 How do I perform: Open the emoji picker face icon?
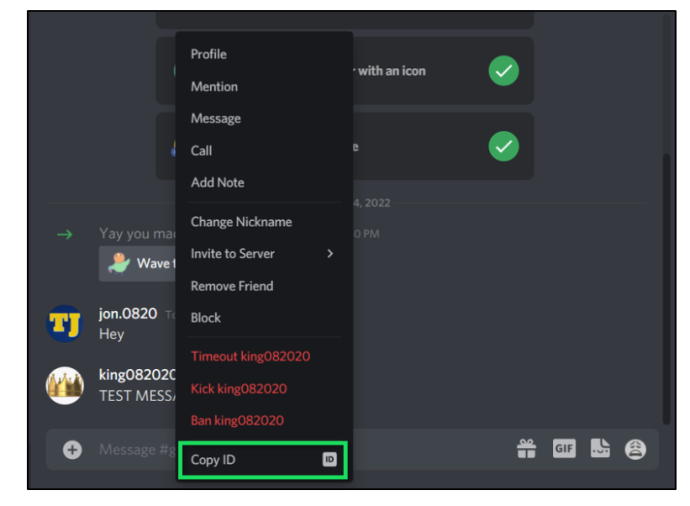point(635,450)
